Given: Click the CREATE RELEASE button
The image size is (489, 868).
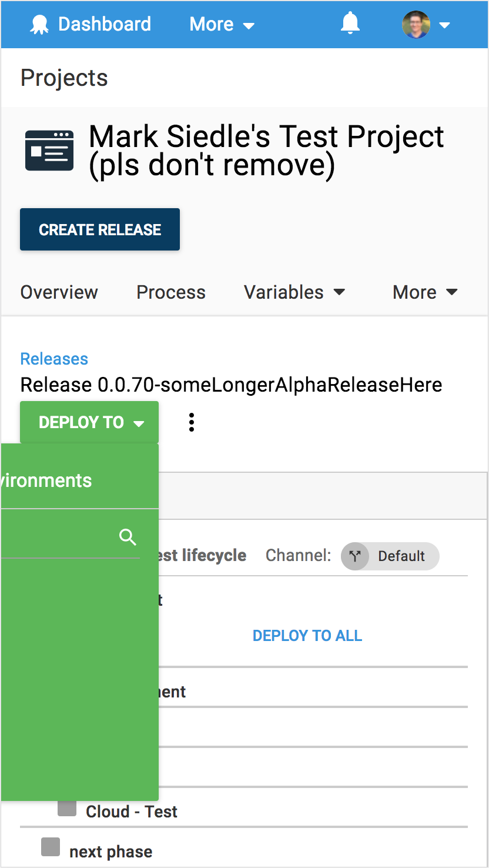Looking at the screenshot, I should pos(99,229).
